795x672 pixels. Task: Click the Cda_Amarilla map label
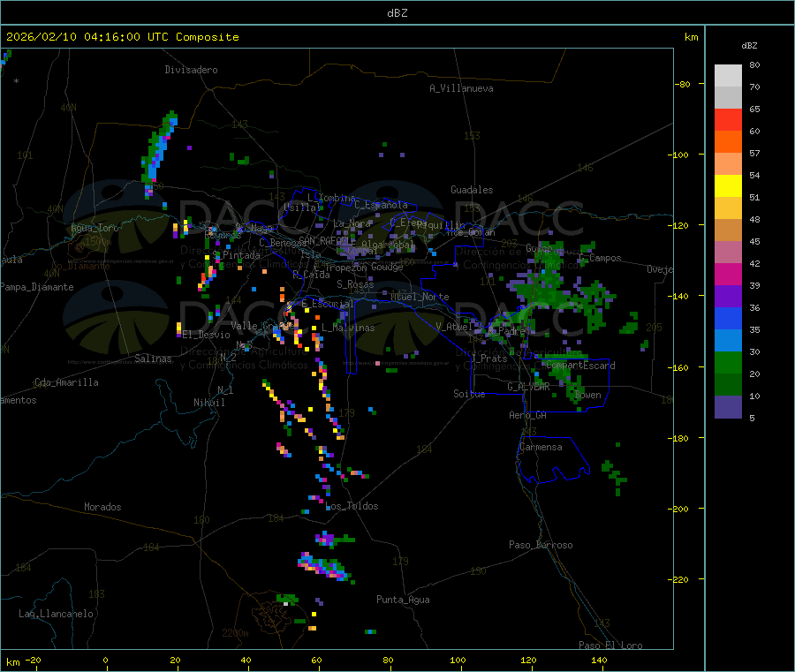tap(66, 382)
